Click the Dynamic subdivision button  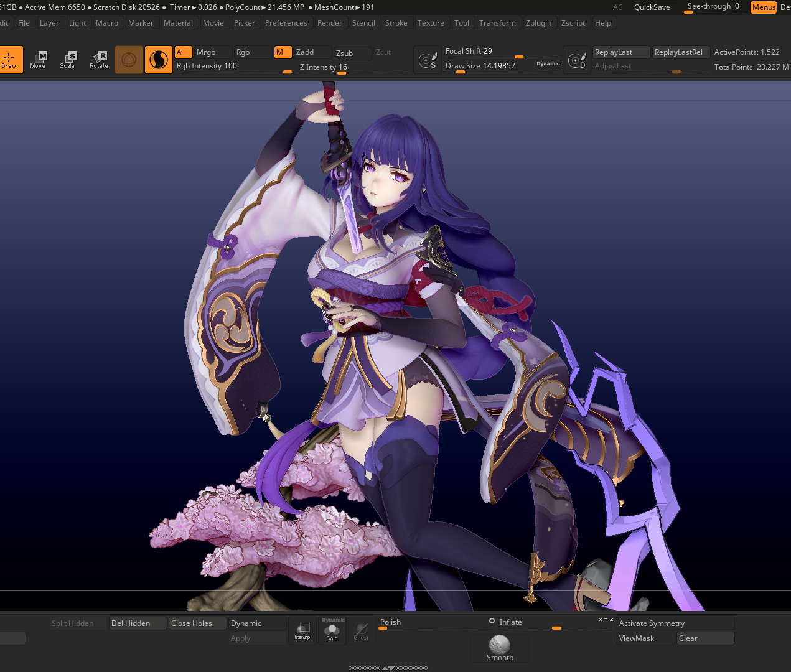[x=258, y=623]
